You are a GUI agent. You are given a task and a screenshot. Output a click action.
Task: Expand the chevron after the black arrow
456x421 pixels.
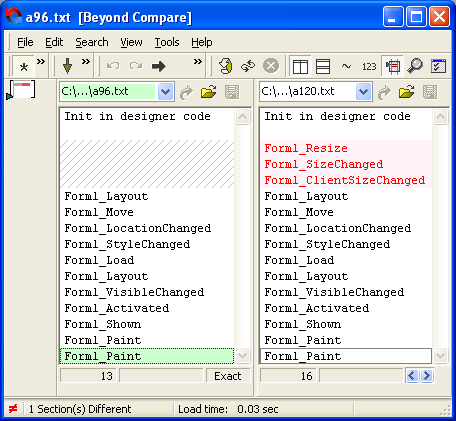coord(198,62)
